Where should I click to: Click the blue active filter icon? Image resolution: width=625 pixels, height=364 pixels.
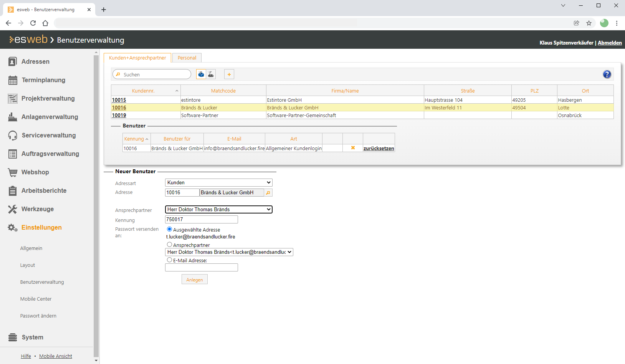point(201,74)
